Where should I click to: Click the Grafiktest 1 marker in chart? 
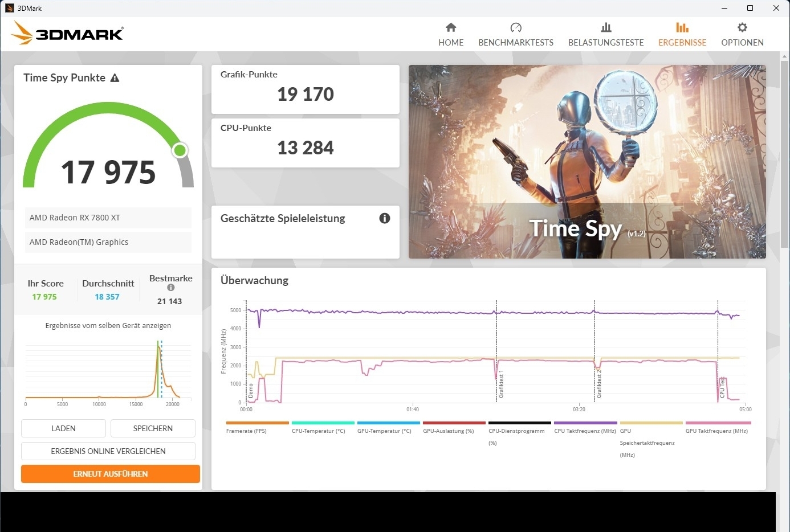(501, 384)
